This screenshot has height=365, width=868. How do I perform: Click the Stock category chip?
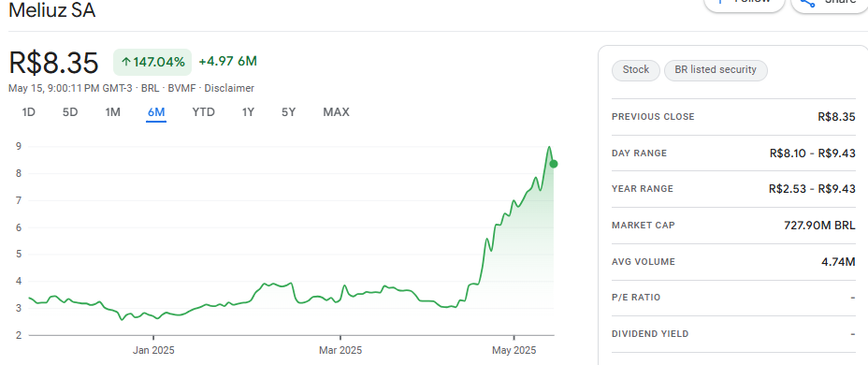pyautogui.click(x=635, y=70)
